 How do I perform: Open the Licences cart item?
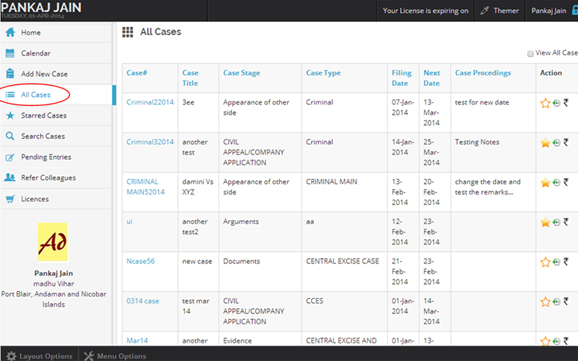[56, 199]
